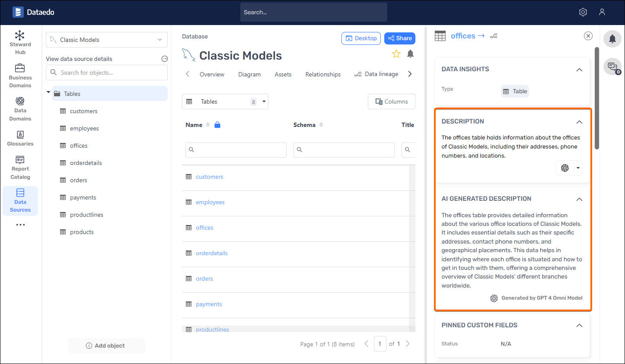Click the page number input box
Viewport: 625px width, 364px height.
pos(380,344)
